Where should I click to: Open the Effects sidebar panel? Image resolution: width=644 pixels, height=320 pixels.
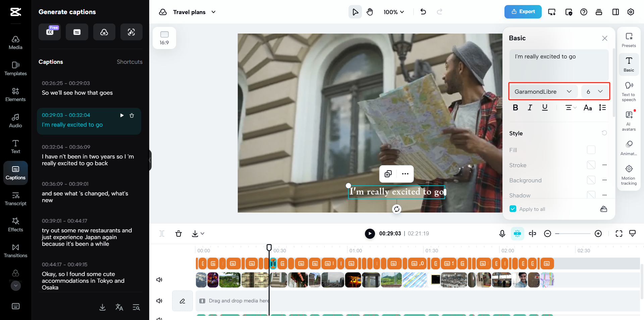(x=15, y=225)
